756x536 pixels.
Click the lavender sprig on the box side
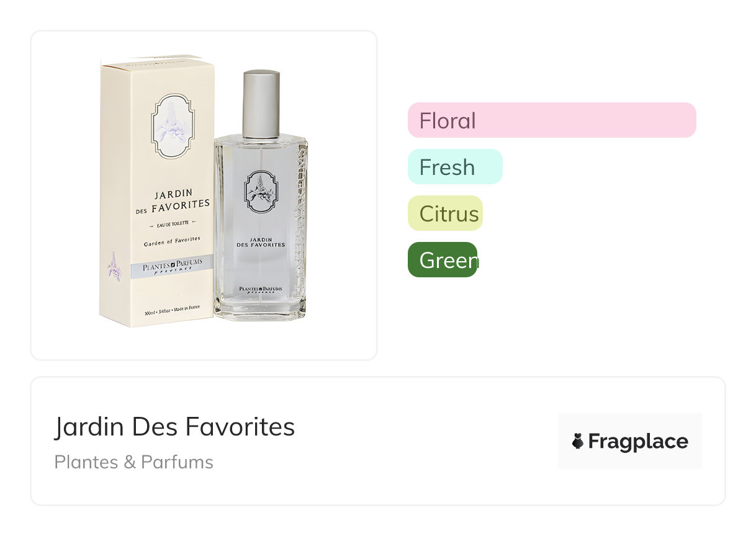114,266
